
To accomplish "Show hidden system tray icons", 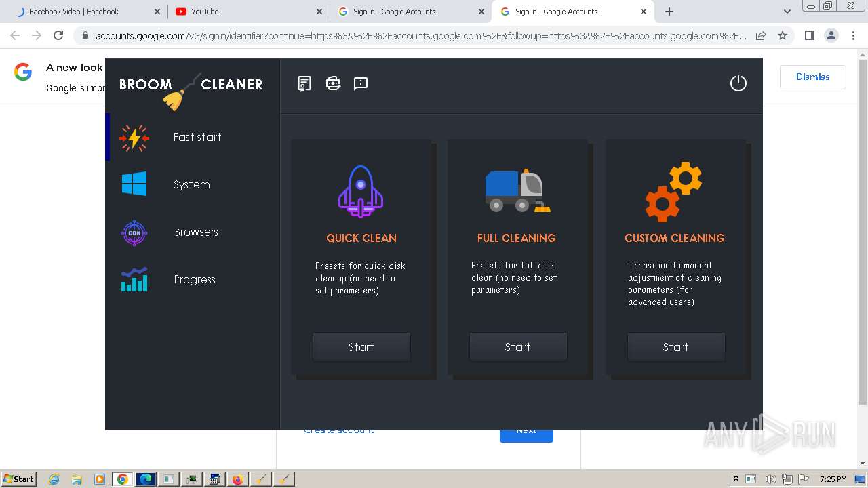I will tap(736, 479).
